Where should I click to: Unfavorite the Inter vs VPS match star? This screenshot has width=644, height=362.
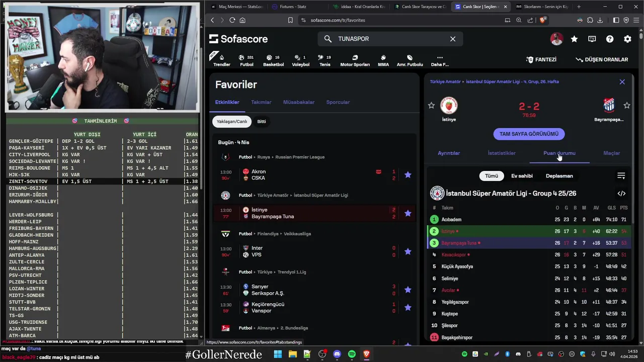tap(408, 251)
